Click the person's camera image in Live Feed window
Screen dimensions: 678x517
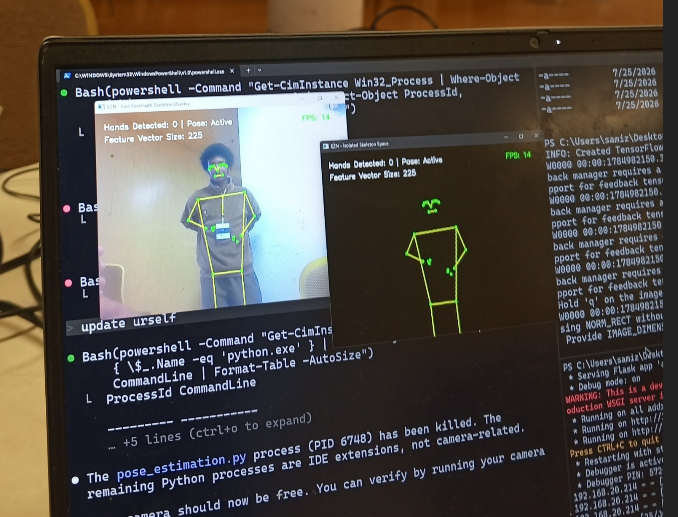(x=221, y=225)
